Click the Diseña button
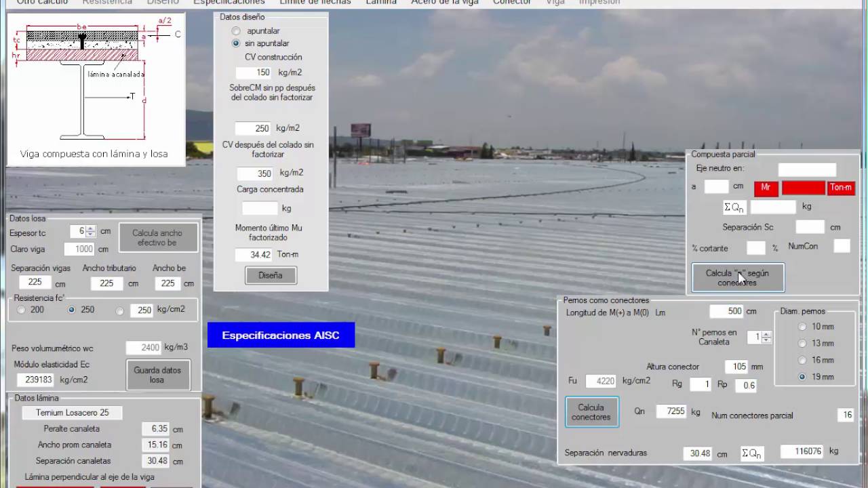 pos(271,275)
